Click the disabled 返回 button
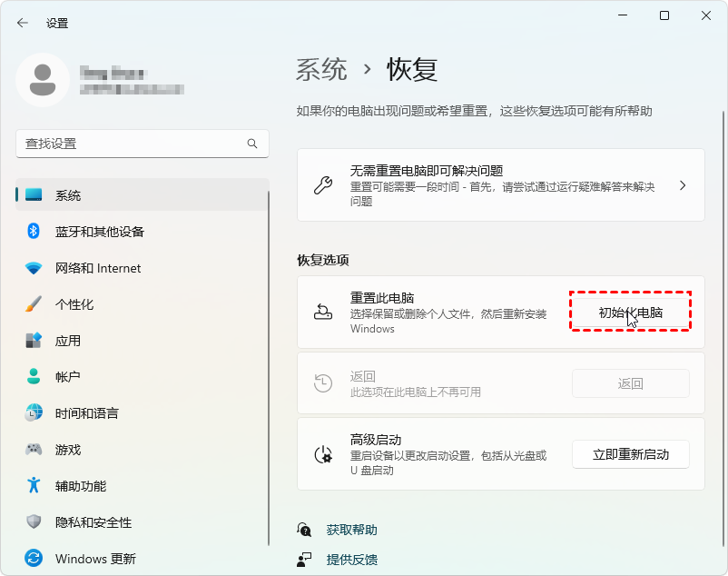Viewport: 728px width, 576px height. pyautogui.click(x=631, y=383)
